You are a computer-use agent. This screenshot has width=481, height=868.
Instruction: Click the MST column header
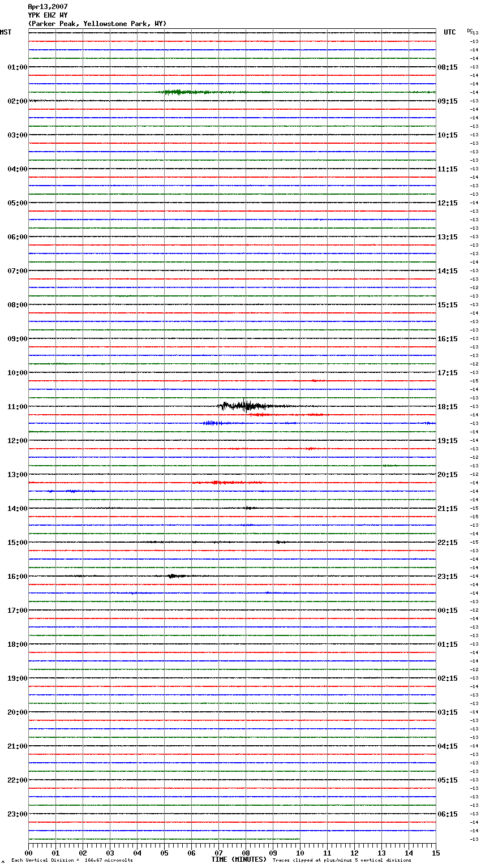tap(6, 32)
